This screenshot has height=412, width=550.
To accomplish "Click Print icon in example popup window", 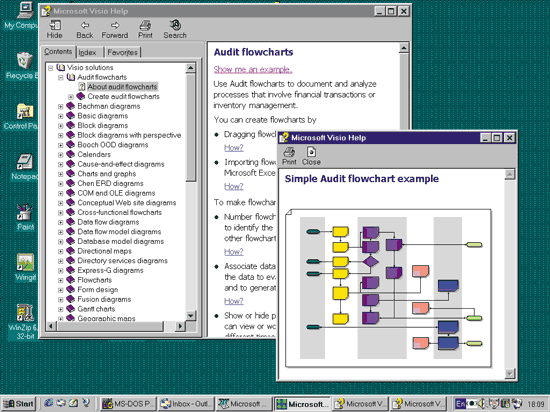I will [289, 156].
